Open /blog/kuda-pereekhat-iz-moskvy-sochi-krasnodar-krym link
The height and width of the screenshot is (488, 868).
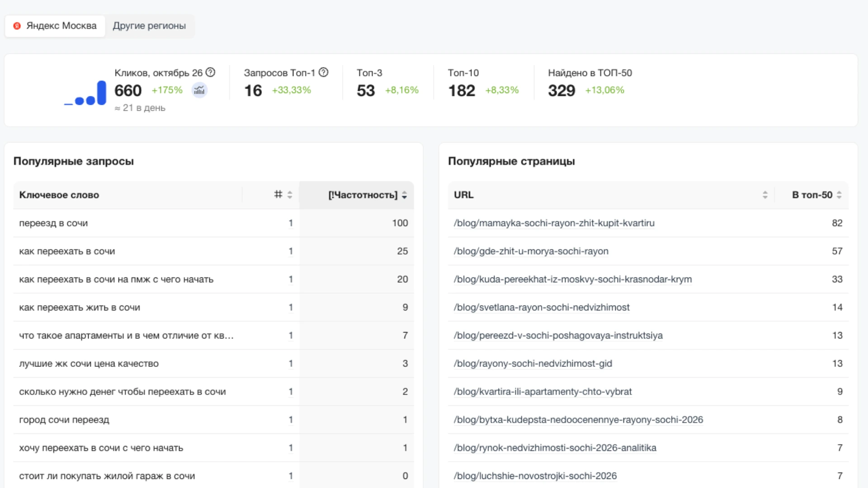572,279
